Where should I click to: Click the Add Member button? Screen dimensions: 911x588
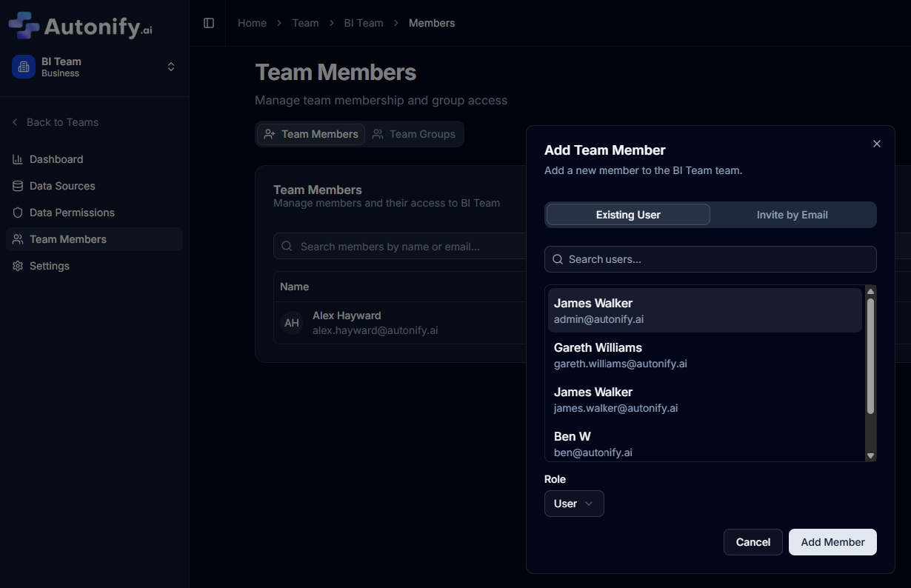(832, 542)
